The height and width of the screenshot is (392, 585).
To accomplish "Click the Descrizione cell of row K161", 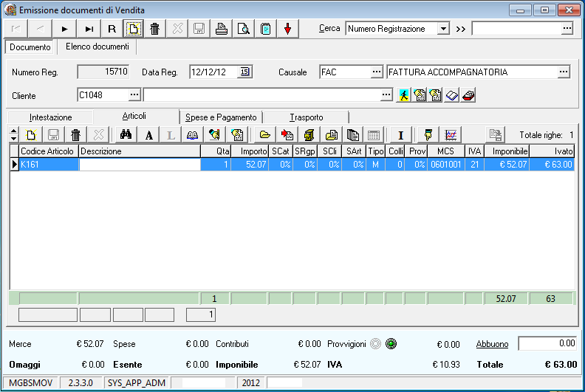I will [140, 165].
